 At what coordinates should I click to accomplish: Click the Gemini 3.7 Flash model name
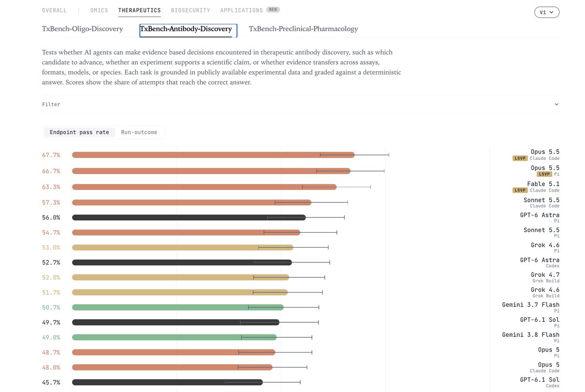coord(531,305)
